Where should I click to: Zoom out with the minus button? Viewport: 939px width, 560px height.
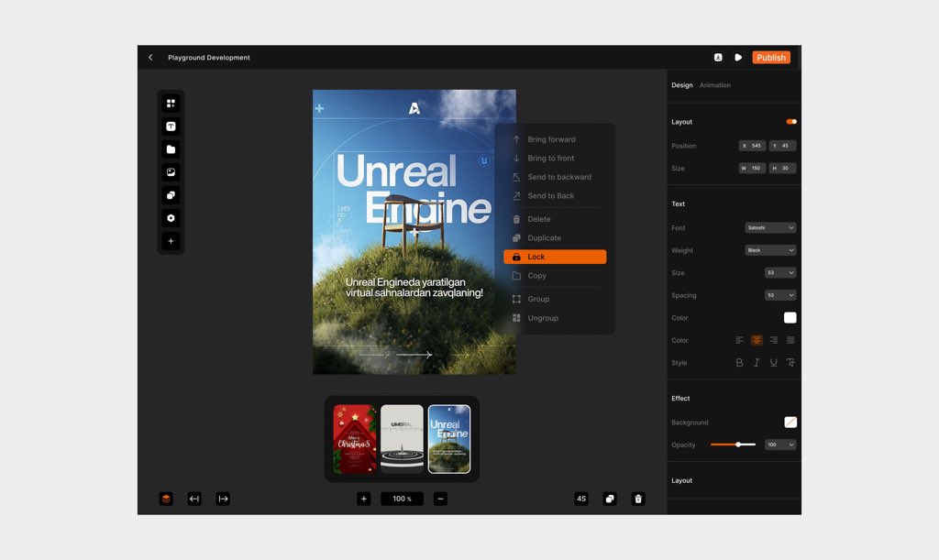pos(440,499)
